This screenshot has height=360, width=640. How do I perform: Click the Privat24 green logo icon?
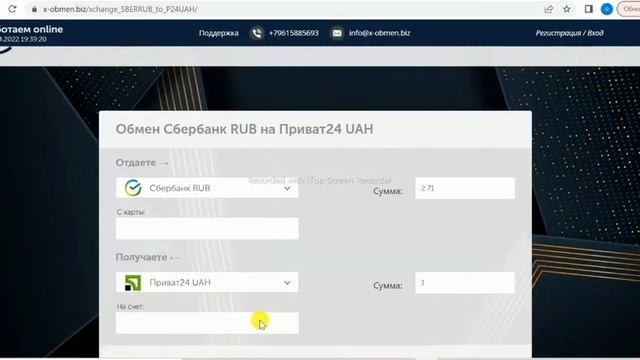133,283
